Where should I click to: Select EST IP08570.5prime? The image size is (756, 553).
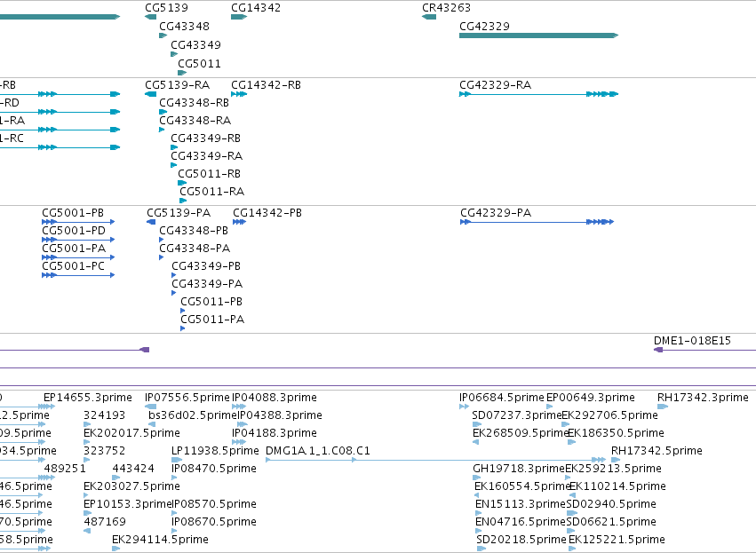click(213, 504)
